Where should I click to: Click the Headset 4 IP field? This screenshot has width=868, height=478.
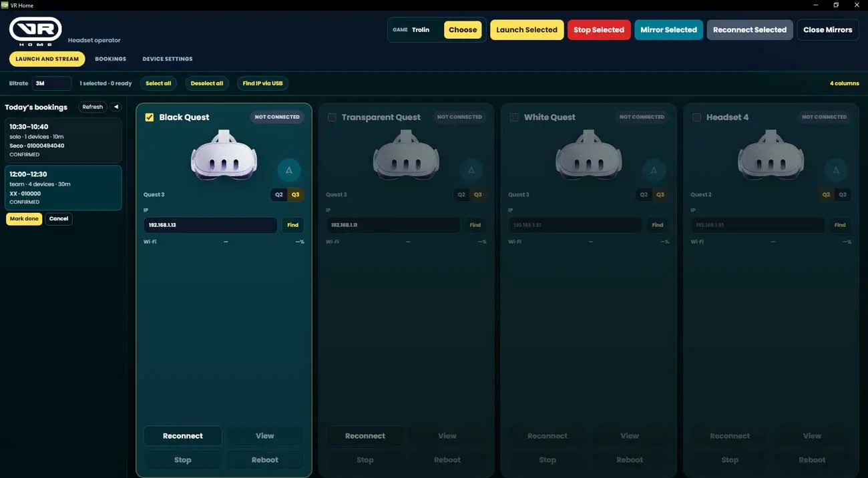pos(757,225)
